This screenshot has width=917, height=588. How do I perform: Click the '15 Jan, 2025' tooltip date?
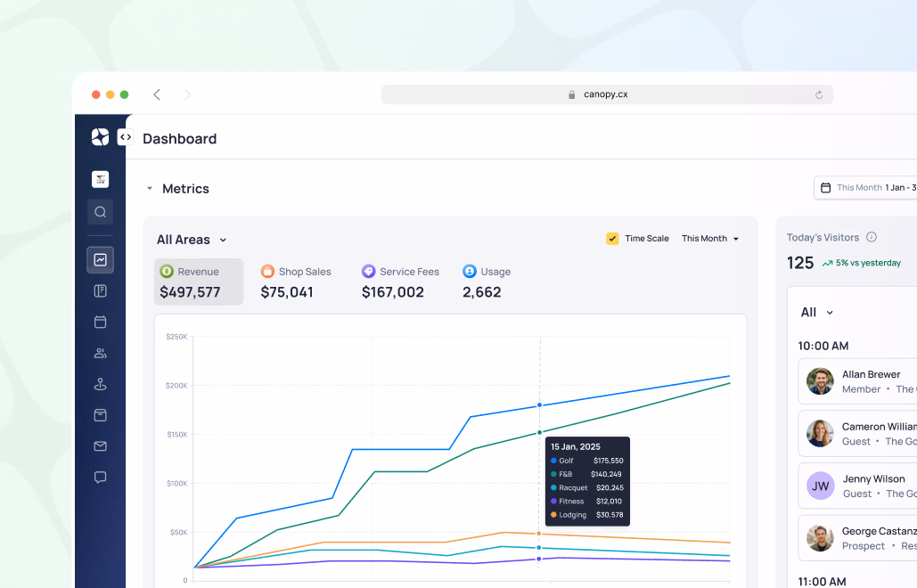click(576, 446)
